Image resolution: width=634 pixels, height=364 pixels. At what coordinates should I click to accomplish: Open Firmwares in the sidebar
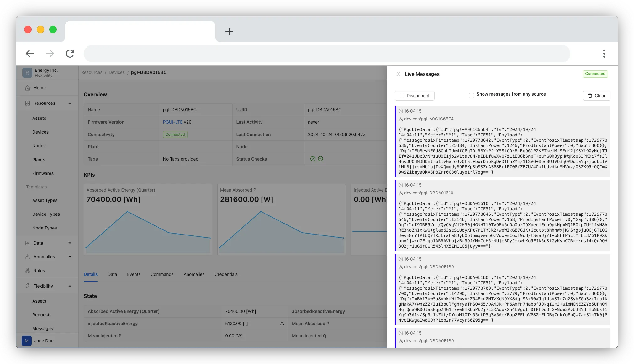click(43, 173)
